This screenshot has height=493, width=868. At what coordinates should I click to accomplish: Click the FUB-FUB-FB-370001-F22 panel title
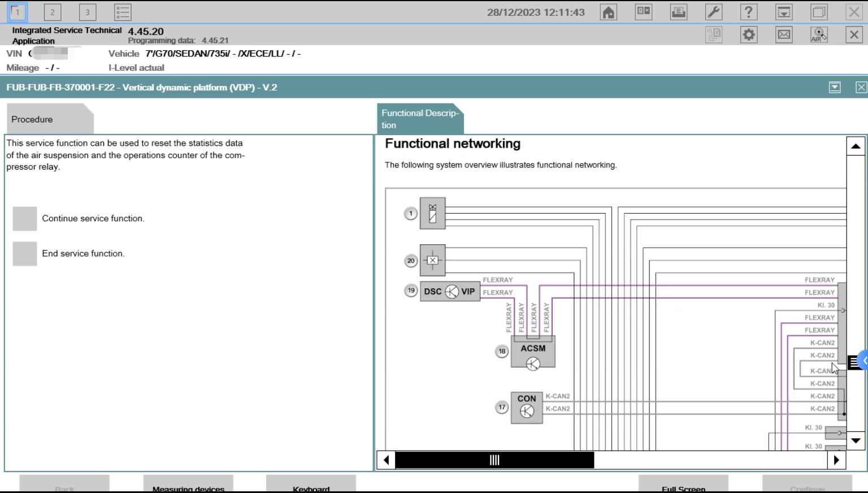[141, 88]
